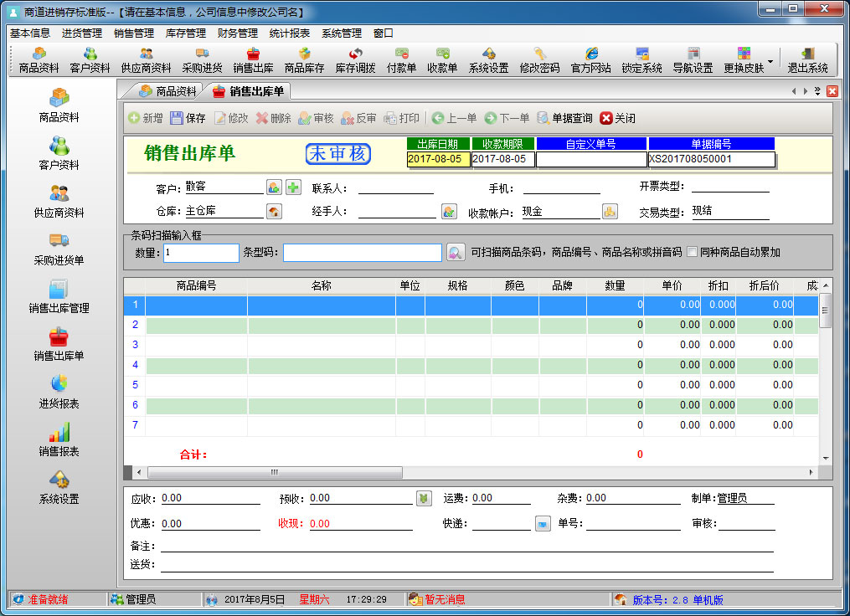Click the 收款帐户 picker icon beside 现金
850x616 pixels.
tap(610, 212)
